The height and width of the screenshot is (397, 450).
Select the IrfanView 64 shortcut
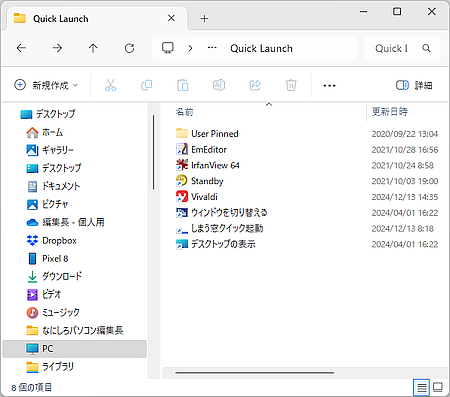click(x=208, y=165)
